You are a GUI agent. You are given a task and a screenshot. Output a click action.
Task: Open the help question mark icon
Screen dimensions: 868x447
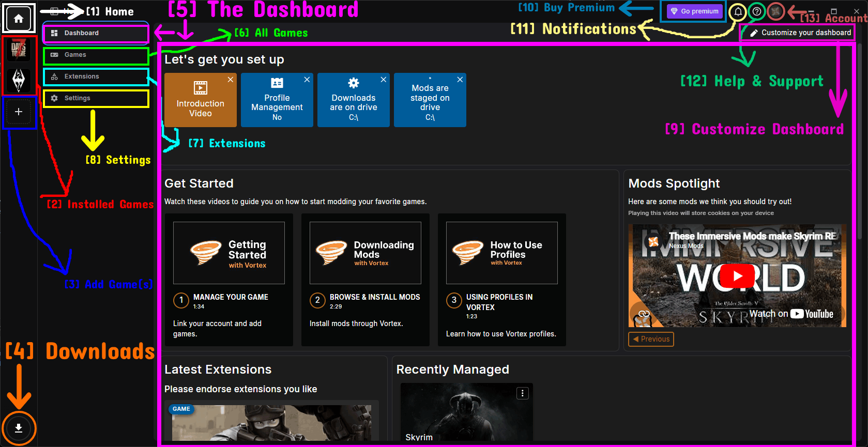coord(757,11)
